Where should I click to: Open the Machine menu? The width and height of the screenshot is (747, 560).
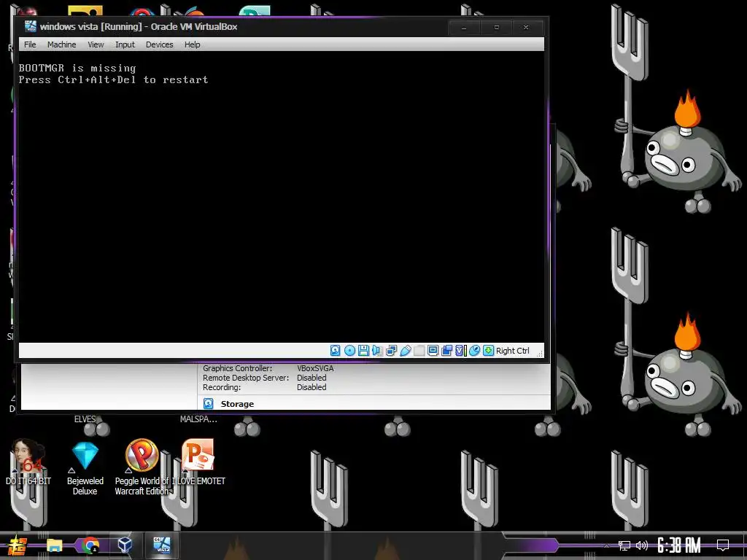tap(61, 44)
